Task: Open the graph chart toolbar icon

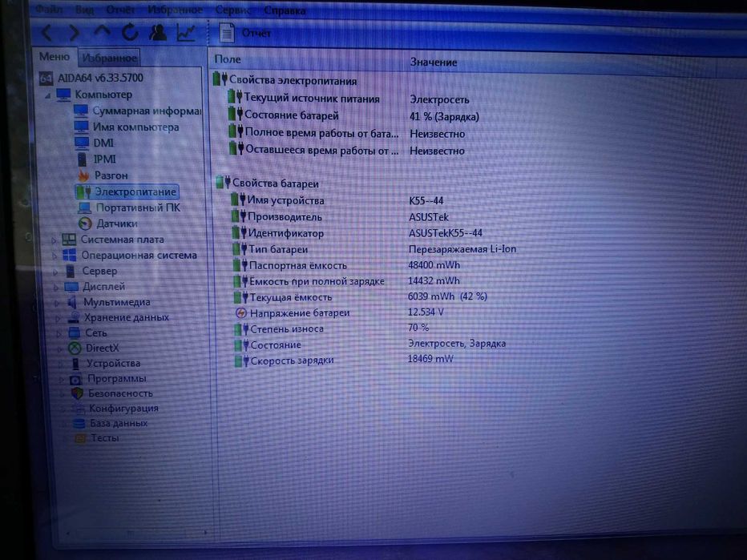Action: (x=186, y=32)
